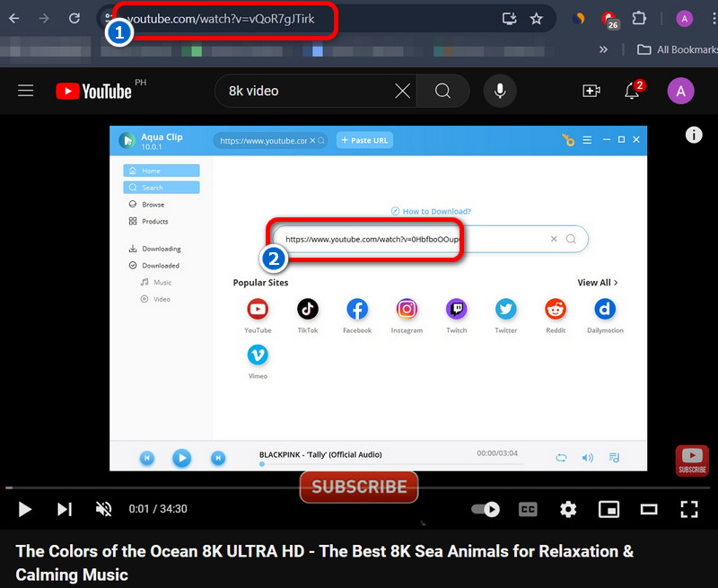Toggle closed captions CC button
This screenshot has width=718, height=588.
pos(528,509)
